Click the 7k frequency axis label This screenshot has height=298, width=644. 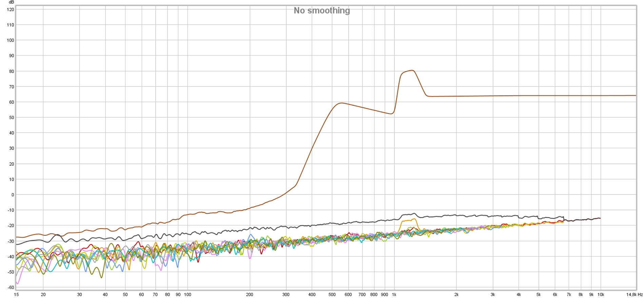(569, 295)
